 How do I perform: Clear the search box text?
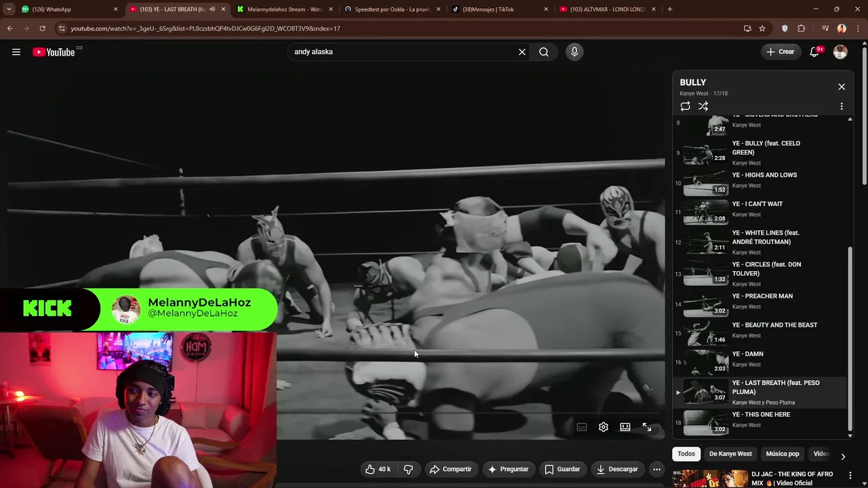[522, 52]
